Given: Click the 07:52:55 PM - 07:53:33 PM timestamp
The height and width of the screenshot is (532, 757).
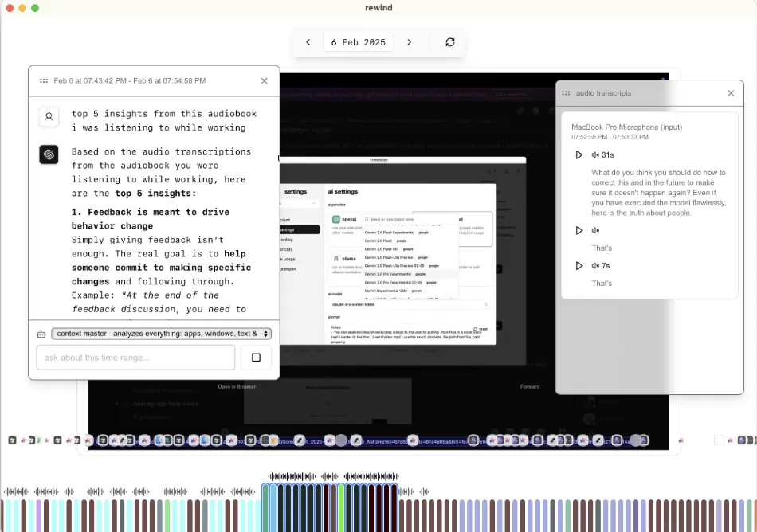Looking at the screenshot, I should [x=610, y=138].
